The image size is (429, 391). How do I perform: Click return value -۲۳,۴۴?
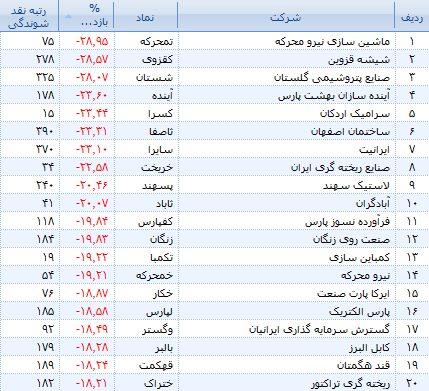tap(92, 113)
